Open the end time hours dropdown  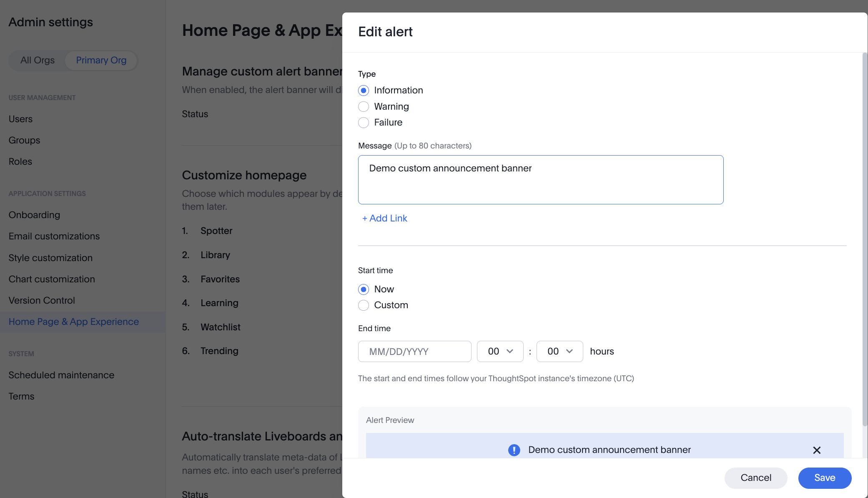pyautogui.click(x=500, y=351)
